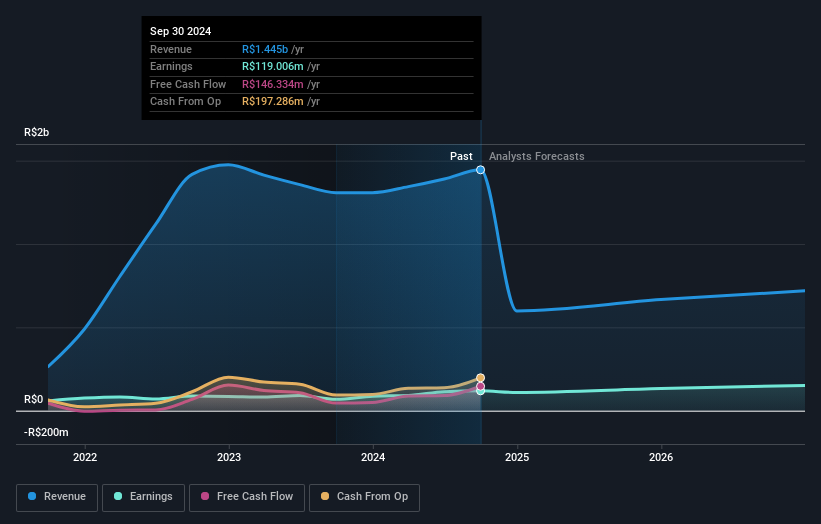This screenshot has width=821, height=524.
Task: Click the -R$200m y-axis label
Action: (46, 432)
